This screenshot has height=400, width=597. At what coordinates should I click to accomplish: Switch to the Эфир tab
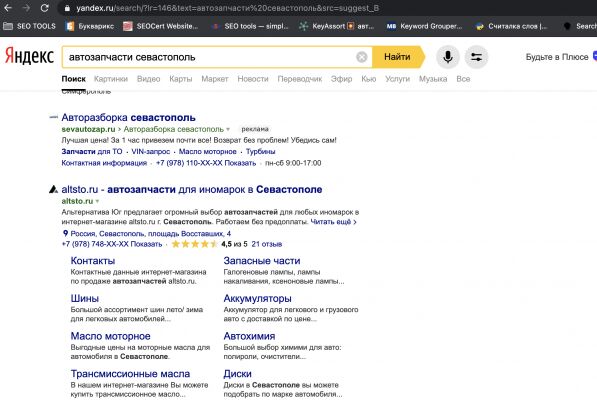point(341,79)
